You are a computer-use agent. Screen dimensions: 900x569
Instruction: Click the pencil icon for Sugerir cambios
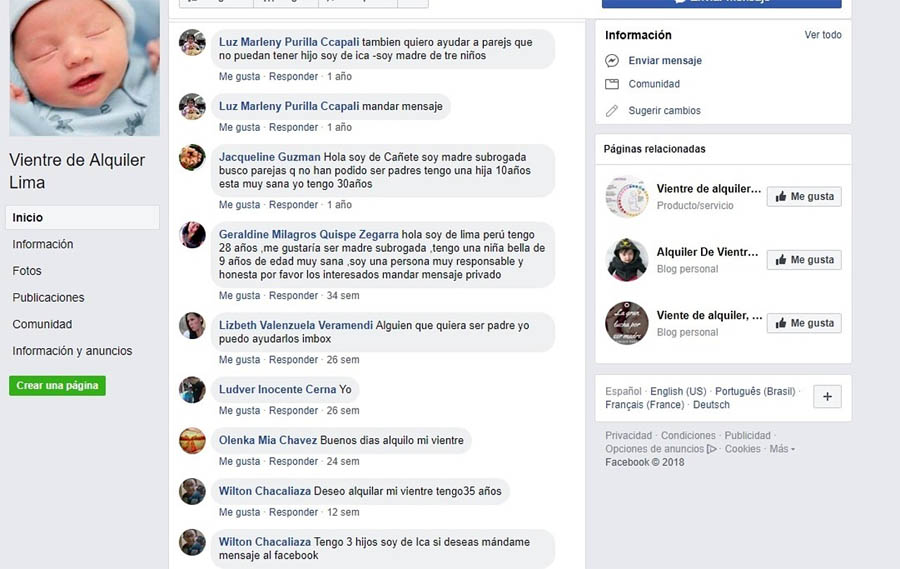tap(612, 111)
